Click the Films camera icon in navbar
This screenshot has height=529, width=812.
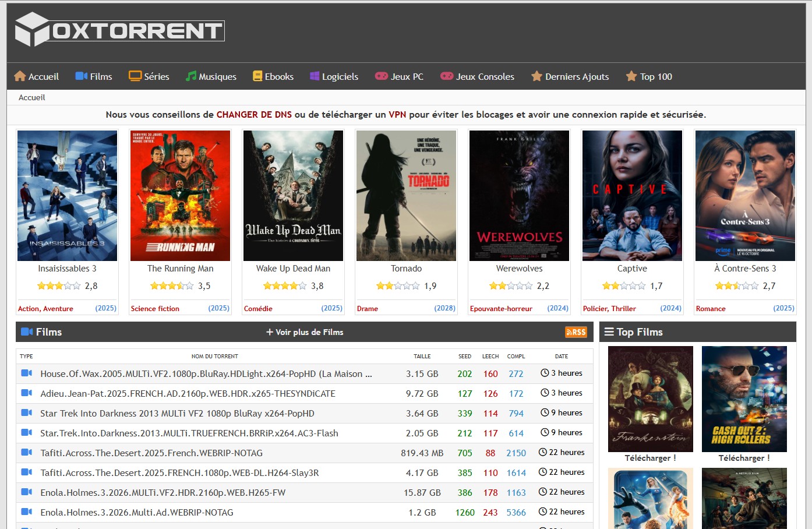(82, 76)
